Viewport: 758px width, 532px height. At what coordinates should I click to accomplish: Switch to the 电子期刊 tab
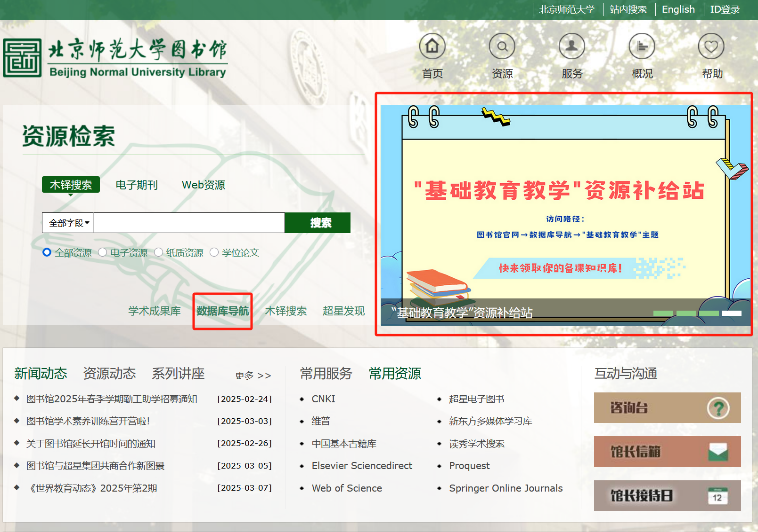tap(136, 185)
